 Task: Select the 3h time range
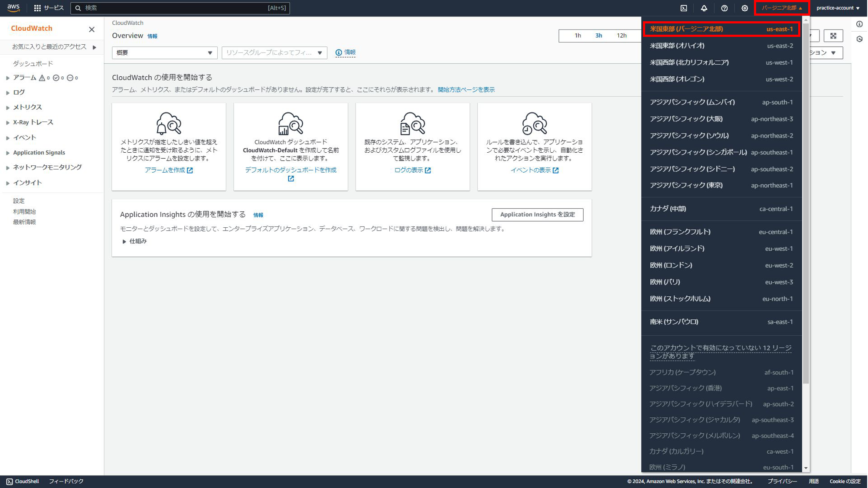[598, 36]
